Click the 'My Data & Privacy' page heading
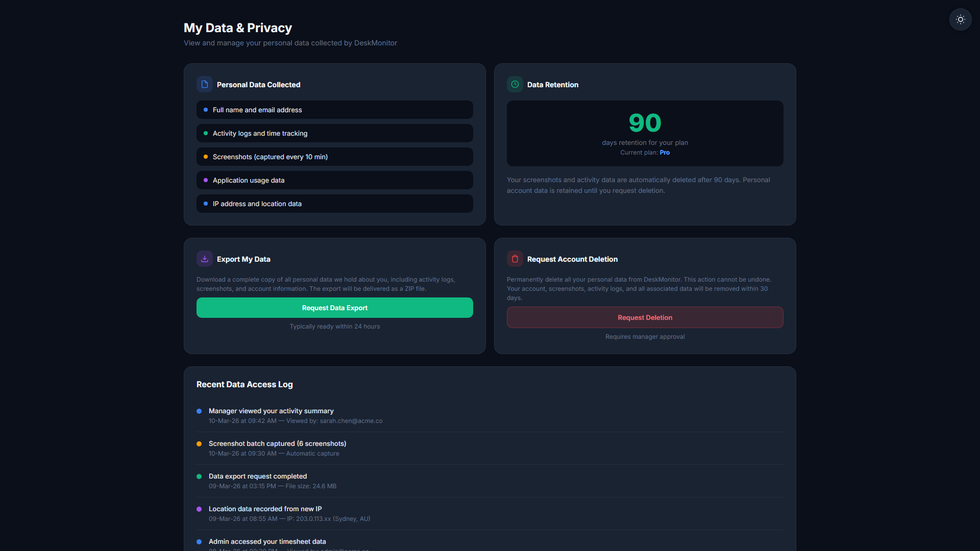 click(x=238, y=28)
